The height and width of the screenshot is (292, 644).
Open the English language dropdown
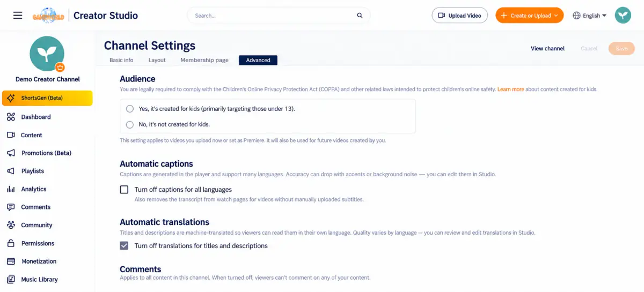click(590, 16)
